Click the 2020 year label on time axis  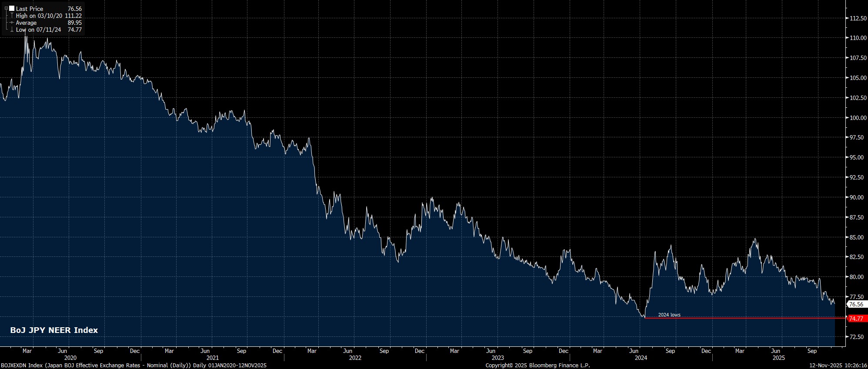(70, 358)
